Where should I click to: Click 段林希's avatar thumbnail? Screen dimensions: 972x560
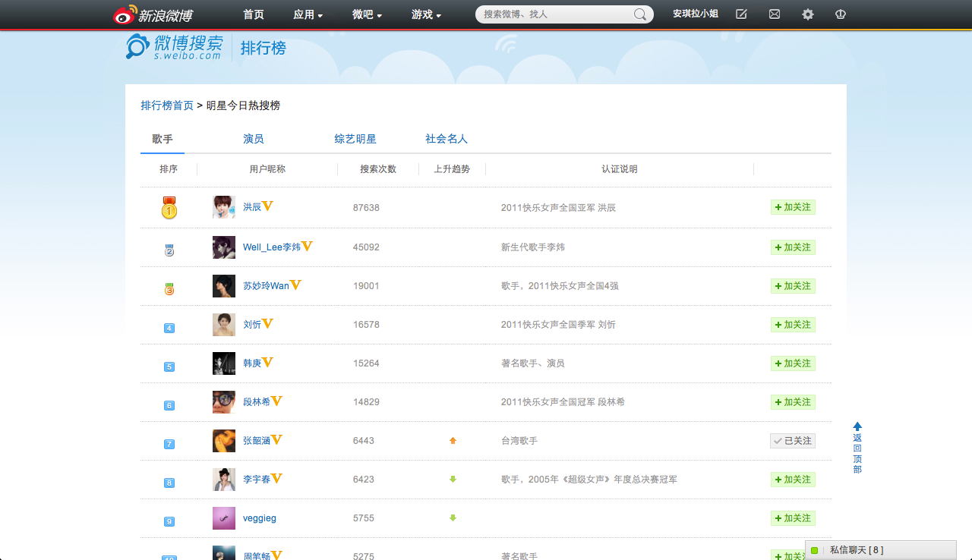point(224,402)
